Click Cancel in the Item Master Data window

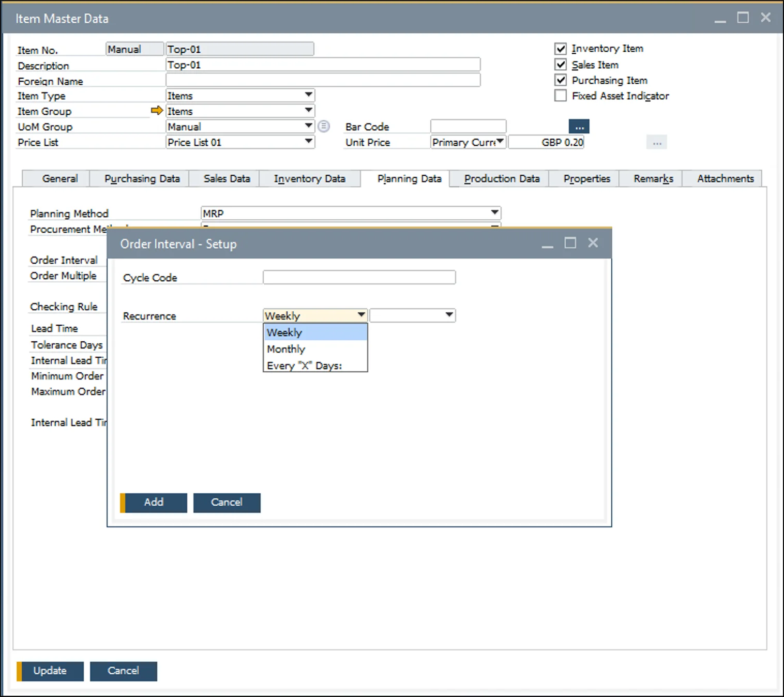click(x=123, y=671)
